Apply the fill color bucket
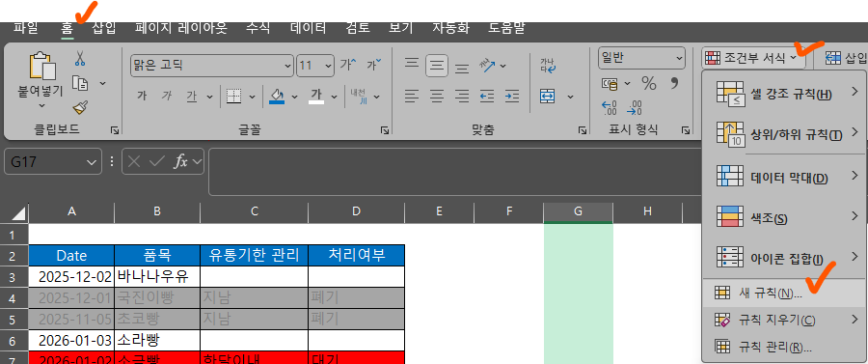This screenshot has height=364, width=868. tap(277, 97)
